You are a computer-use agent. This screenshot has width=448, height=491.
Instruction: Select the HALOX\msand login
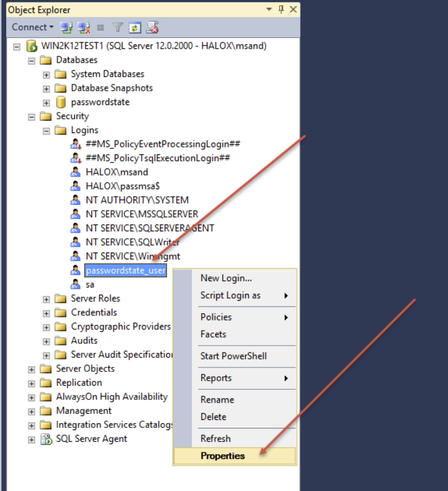117,172
